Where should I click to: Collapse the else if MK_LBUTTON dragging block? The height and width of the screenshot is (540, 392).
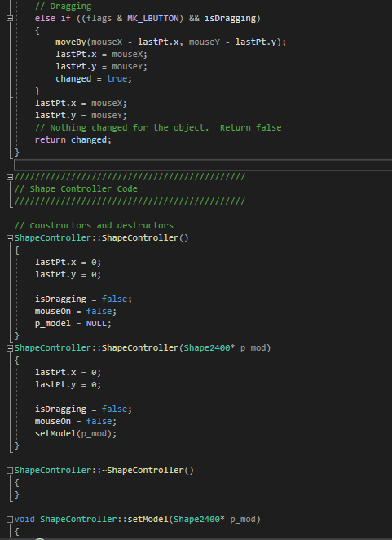[10, 18]
